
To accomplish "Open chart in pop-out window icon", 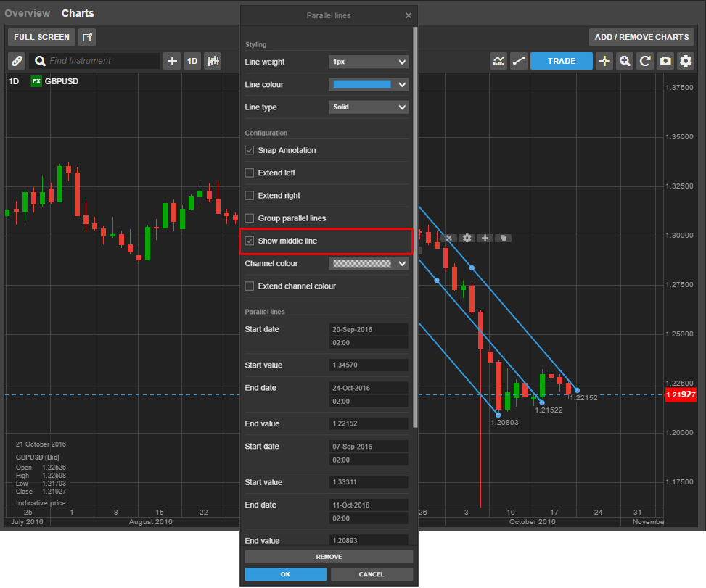I will click(x=87, y=37).
